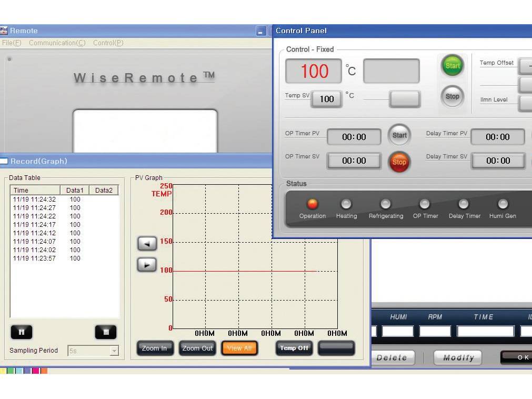Click the Temp SV input field showing 100
Image resolution: width=532 pixels, height=399 pixels.
(x=326, y=99)
